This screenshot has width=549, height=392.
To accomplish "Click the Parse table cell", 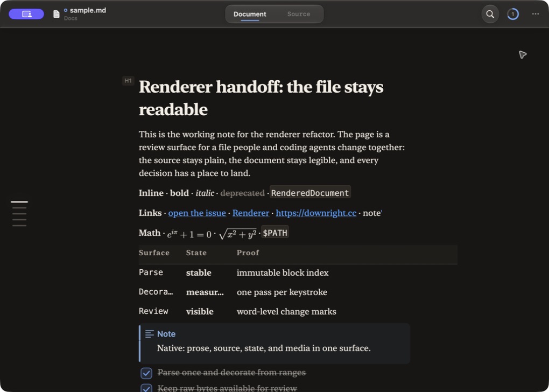I will tap(151, 272).
